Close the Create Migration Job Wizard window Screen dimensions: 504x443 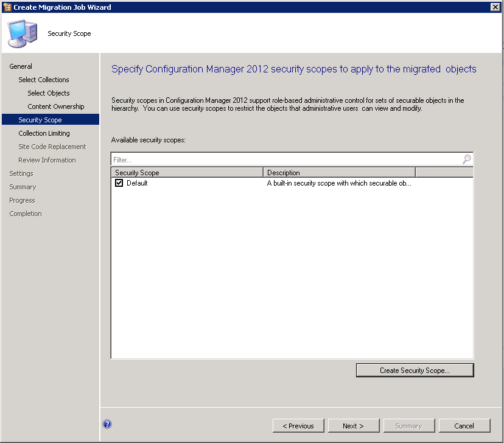495,7
